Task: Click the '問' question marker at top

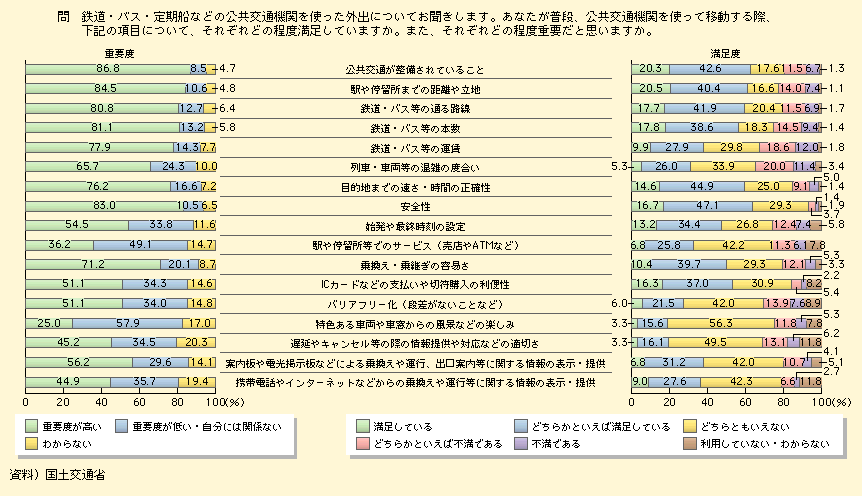Action: 63,17
